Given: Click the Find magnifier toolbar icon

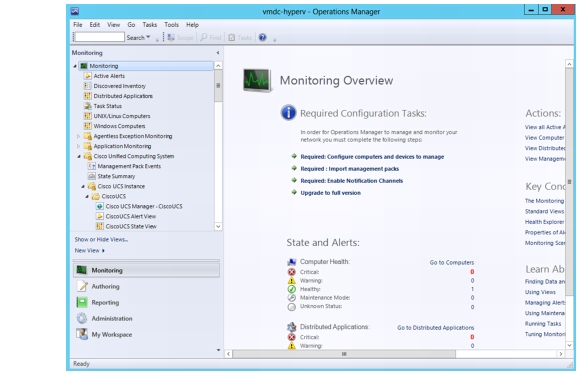Looking at the screenshot, I should pos(204,37).
